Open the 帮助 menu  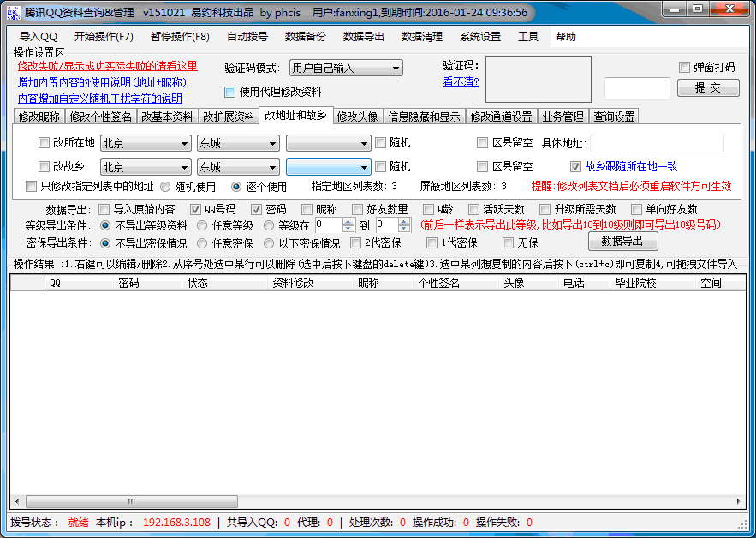coord(566,37)
